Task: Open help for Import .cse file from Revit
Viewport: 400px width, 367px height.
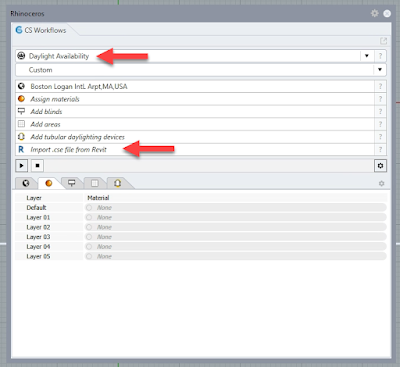Action: pos(380,150)
